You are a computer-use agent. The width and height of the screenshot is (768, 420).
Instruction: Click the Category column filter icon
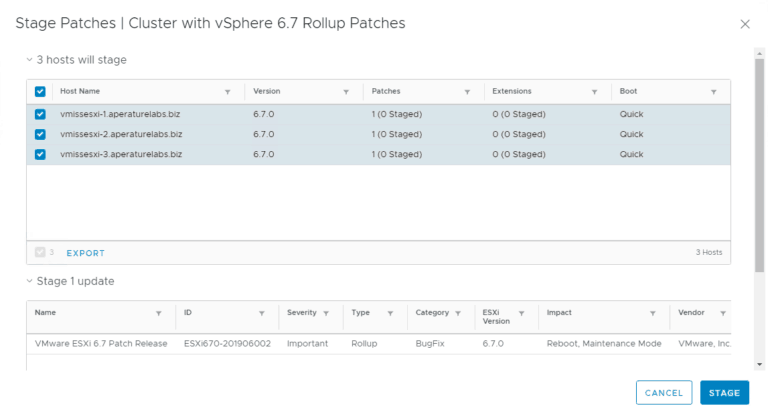click(459, 313)
